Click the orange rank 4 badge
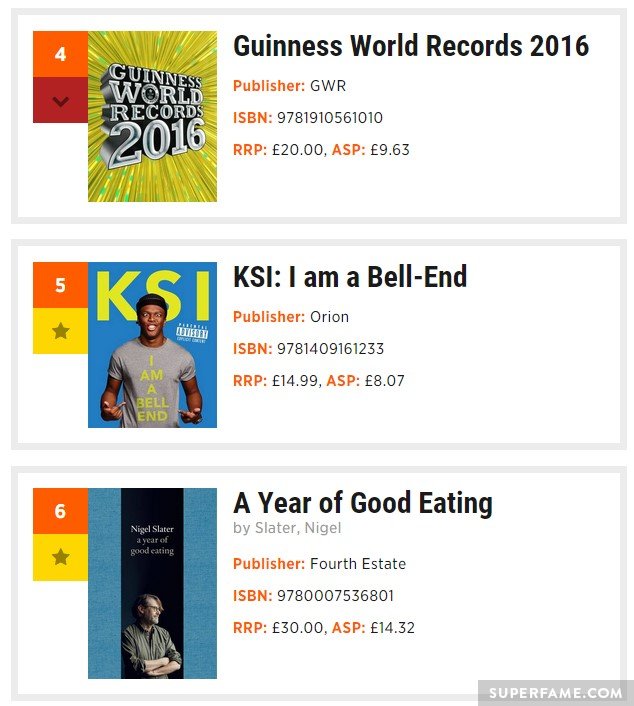This screenshot has width=634, height=706. (60, 54)
